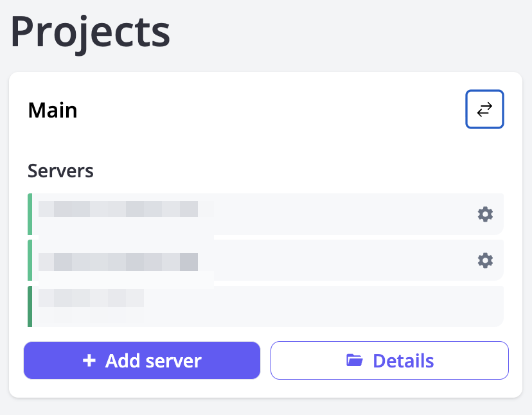The image size is (532, 415).
Task: Click the transfer arrows icon next to Main
Action: point(484,109)
